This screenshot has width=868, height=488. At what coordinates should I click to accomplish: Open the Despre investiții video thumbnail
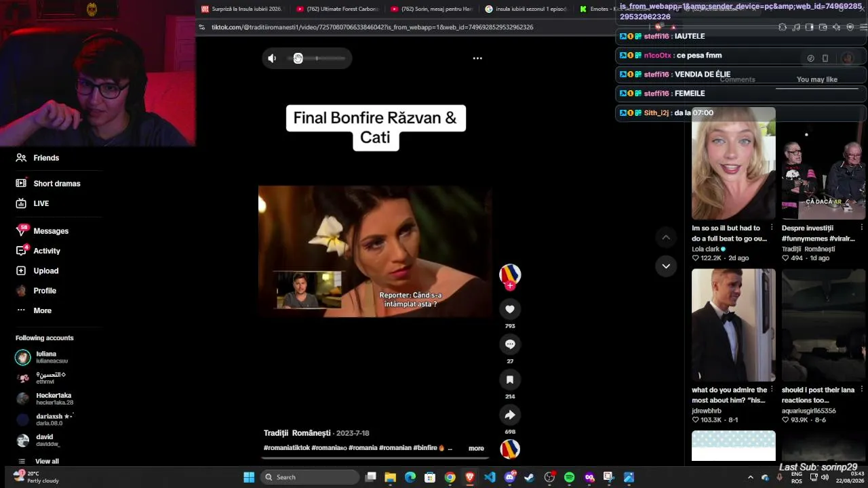(x=823, y=163)
